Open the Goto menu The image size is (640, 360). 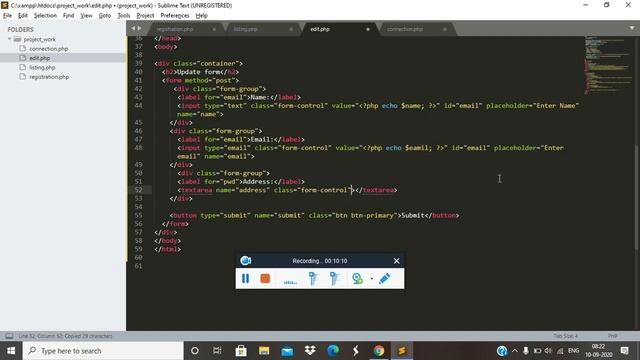point(105,16)
